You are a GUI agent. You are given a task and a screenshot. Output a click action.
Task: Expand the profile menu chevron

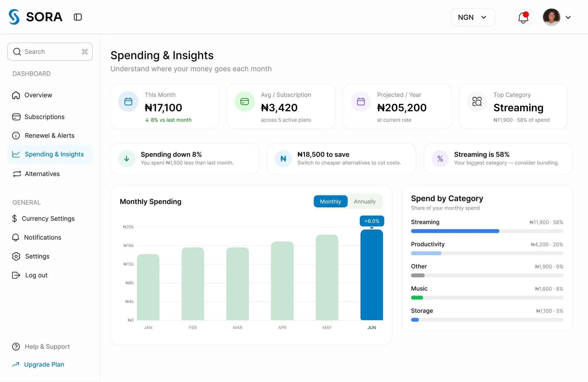coord(568,17)
